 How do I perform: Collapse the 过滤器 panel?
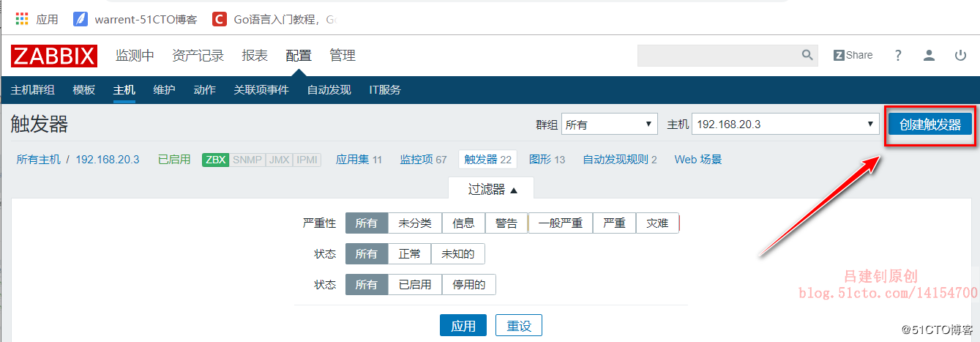click(x=493, y=189)
